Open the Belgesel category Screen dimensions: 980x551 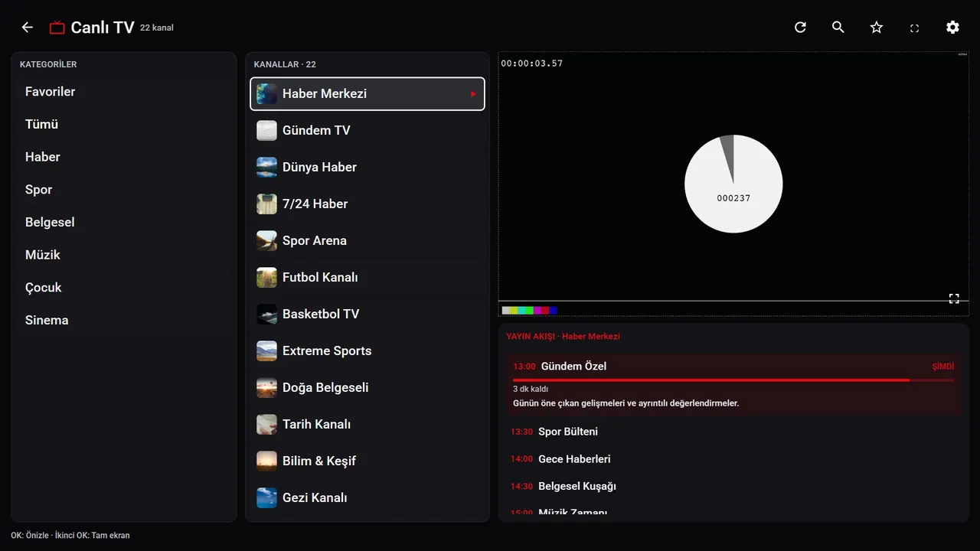tap(124, 223)
